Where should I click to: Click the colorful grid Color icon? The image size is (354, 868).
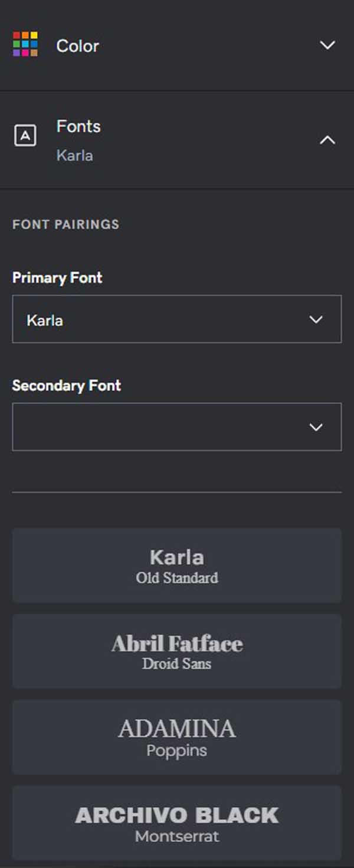tap(25, 45)
